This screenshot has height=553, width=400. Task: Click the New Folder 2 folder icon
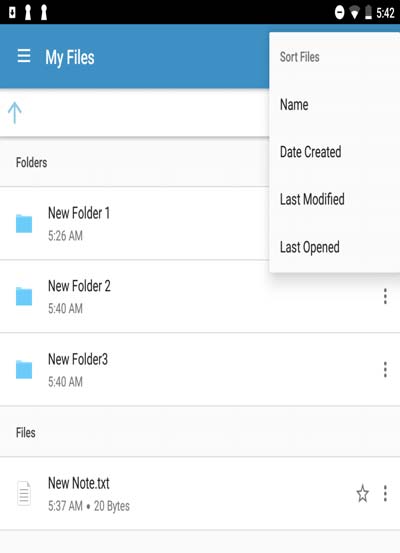tap(24, 296)
